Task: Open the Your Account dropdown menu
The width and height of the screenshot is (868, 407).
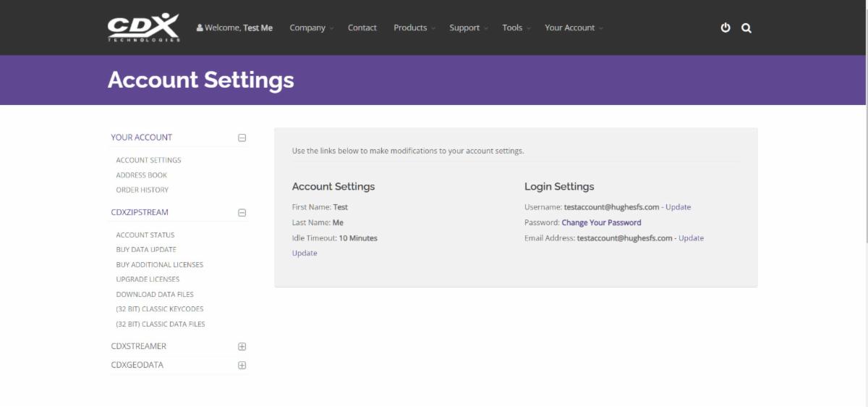Action: click(x=574, y=28)
